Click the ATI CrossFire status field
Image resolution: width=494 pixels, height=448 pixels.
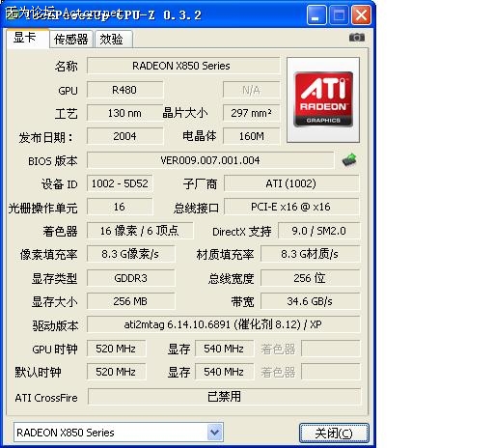coord(224,397)
